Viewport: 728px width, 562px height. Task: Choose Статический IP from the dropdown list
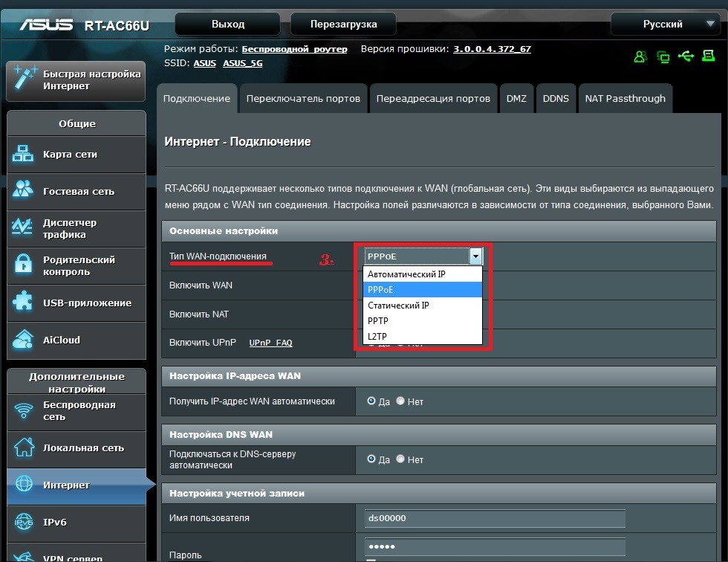[x=398, y=306]
